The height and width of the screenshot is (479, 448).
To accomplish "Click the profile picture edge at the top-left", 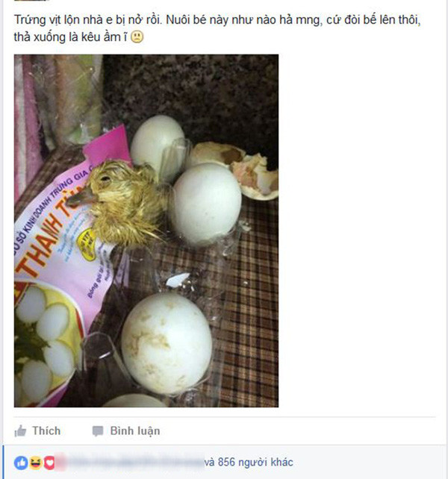I will tap(32, 1).
